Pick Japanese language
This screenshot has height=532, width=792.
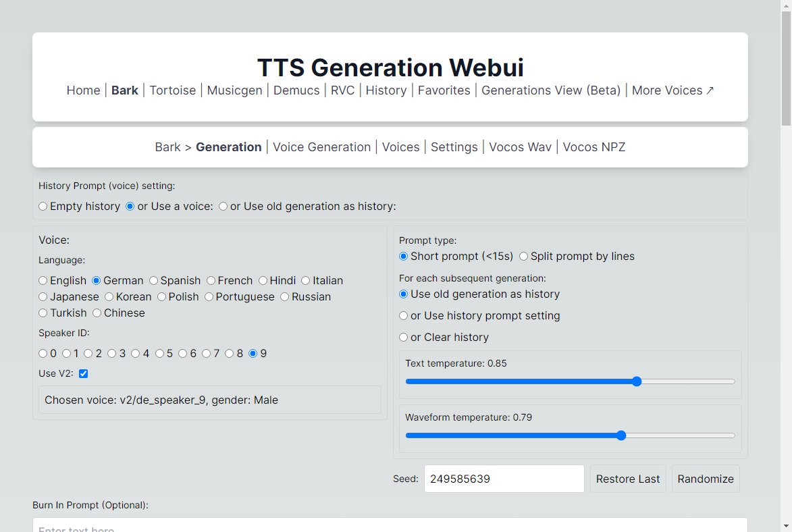43,296
